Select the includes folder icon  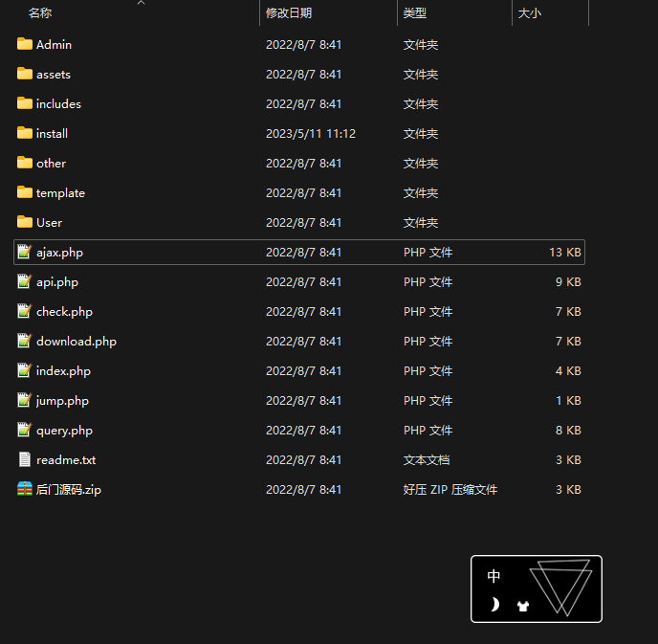pos(25,103)
